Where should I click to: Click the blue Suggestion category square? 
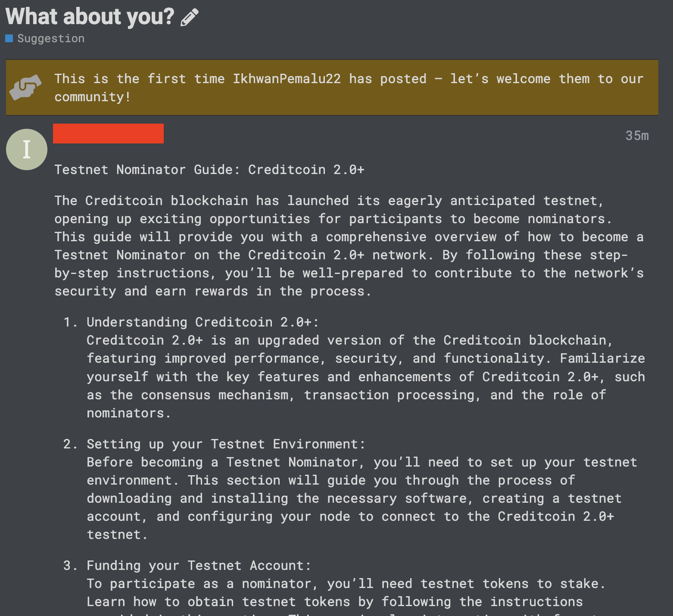point(9,38)
